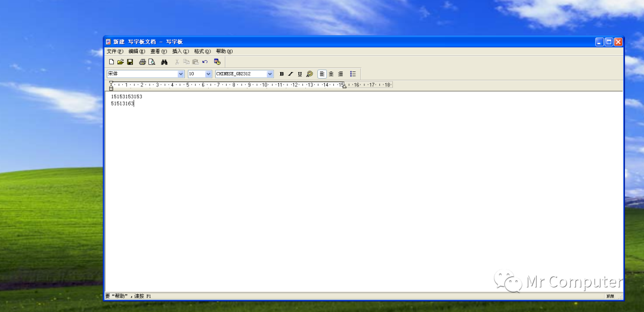Open the 帮助 (Help) menu
Image resolution: width=644 pixels, height=312 pixels.
point(224,51)
